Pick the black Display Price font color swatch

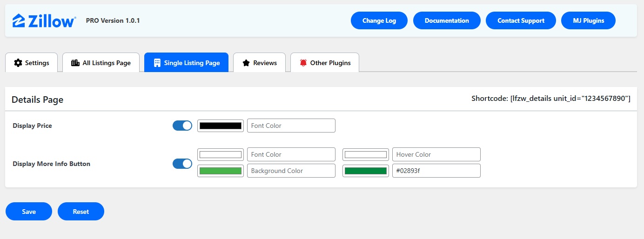point(221,126)
